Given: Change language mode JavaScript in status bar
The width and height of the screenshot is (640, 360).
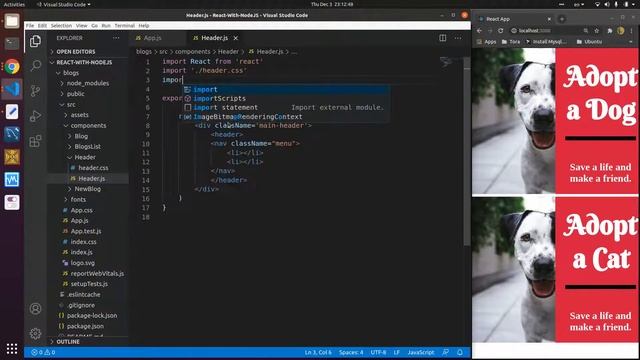Looking at the screenshot, I should coord(421,352).
